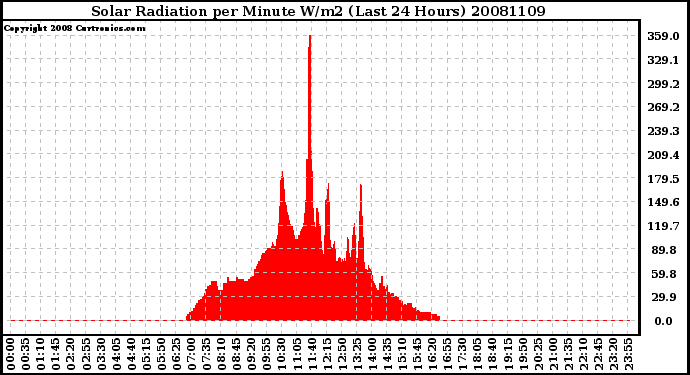Click the y-axis value 359.0

coord(663,36)
